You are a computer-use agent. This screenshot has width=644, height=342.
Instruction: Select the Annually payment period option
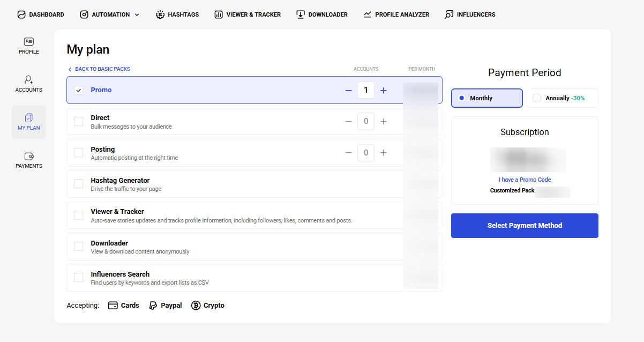click(537, 98)
